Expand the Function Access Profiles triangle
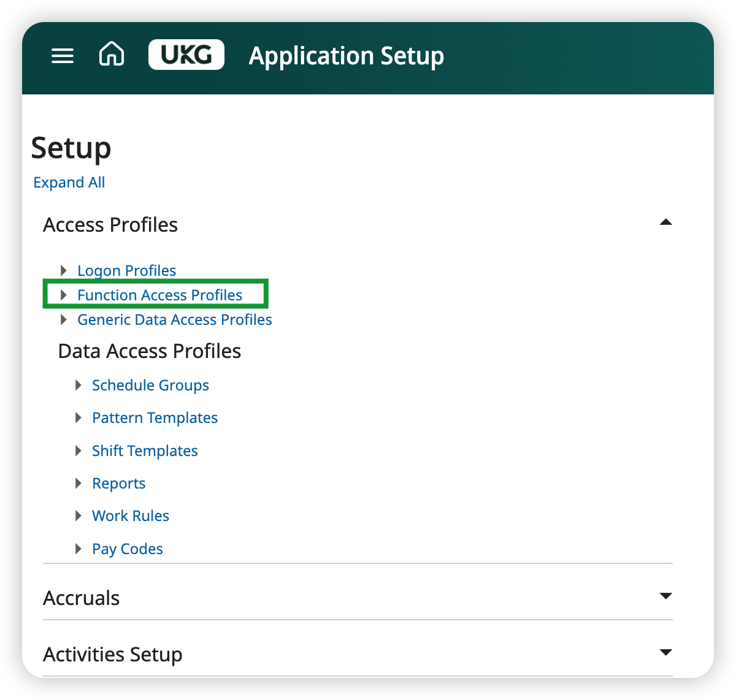 [x=63, y=295]
